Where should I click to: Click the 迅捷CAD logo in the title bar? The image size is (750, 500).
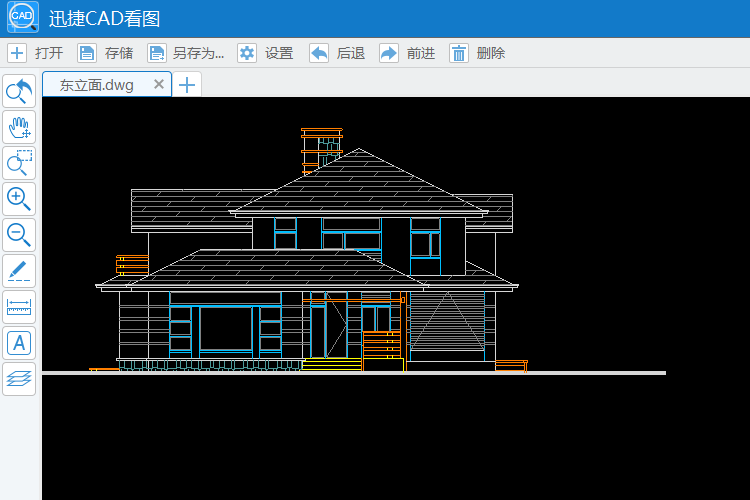point(23,18)
